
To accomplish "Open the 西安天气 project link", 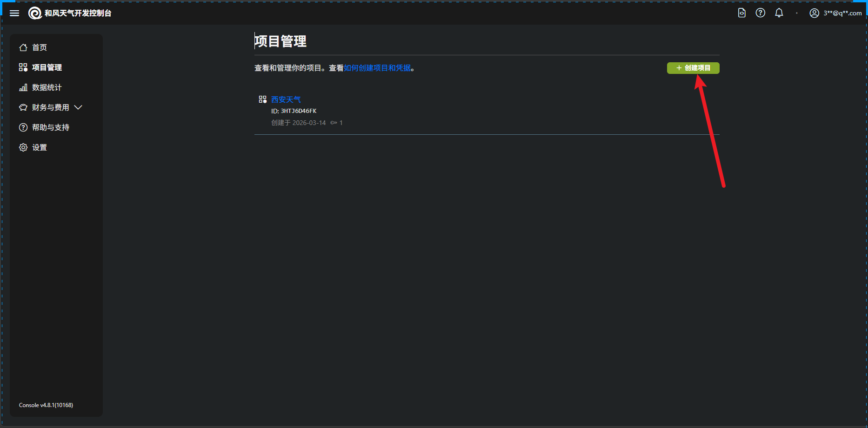I will tap(286, 99).
